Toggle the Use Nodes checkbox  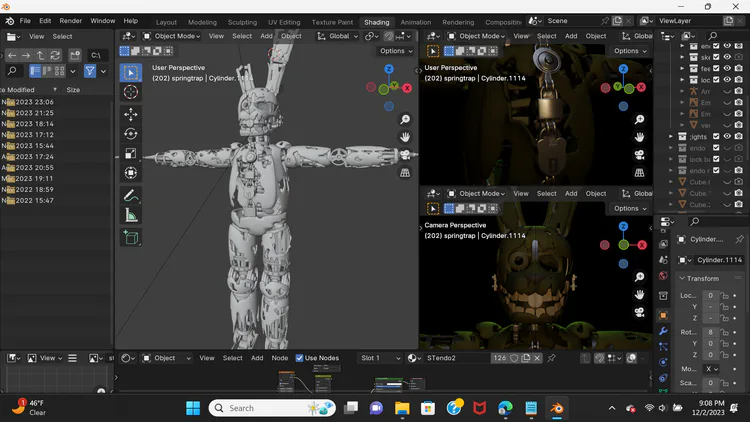[299, 358]
